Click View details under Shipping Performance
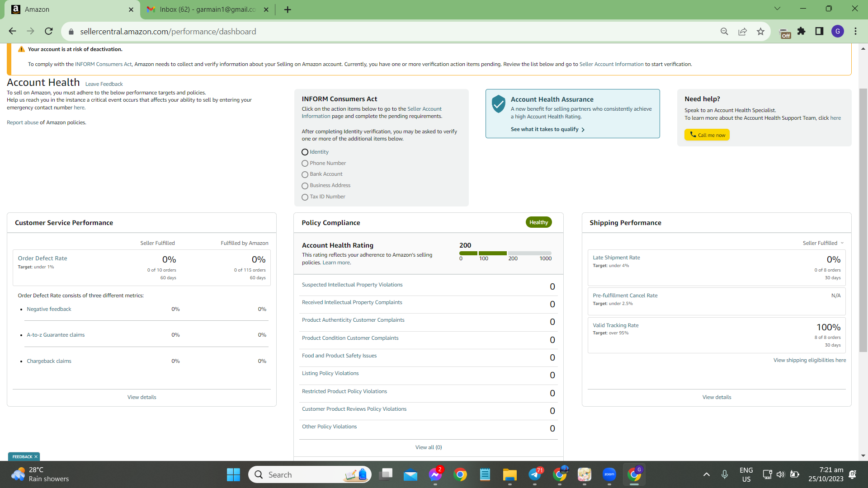This screenshot has height=488, width=868. tap(717, 397)
